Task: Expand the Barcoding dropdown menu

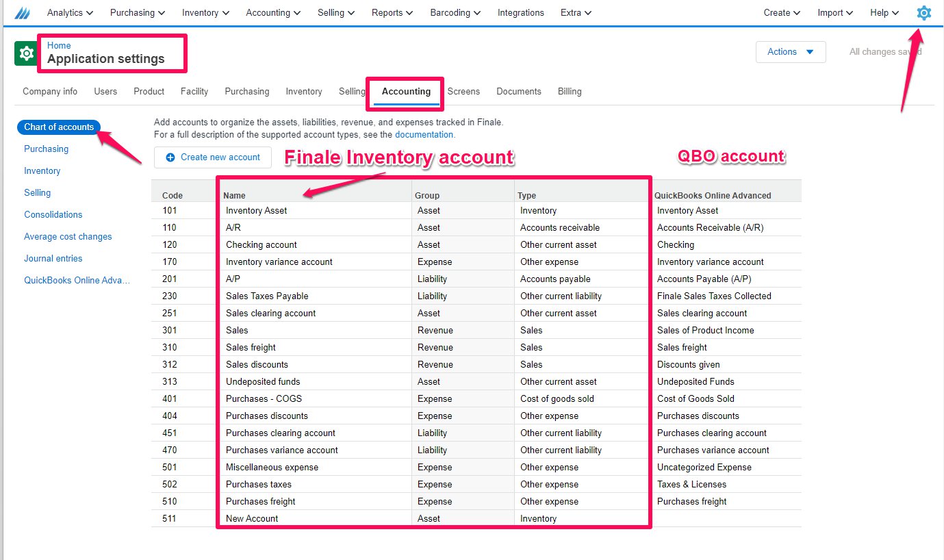Action: point(455,12)
